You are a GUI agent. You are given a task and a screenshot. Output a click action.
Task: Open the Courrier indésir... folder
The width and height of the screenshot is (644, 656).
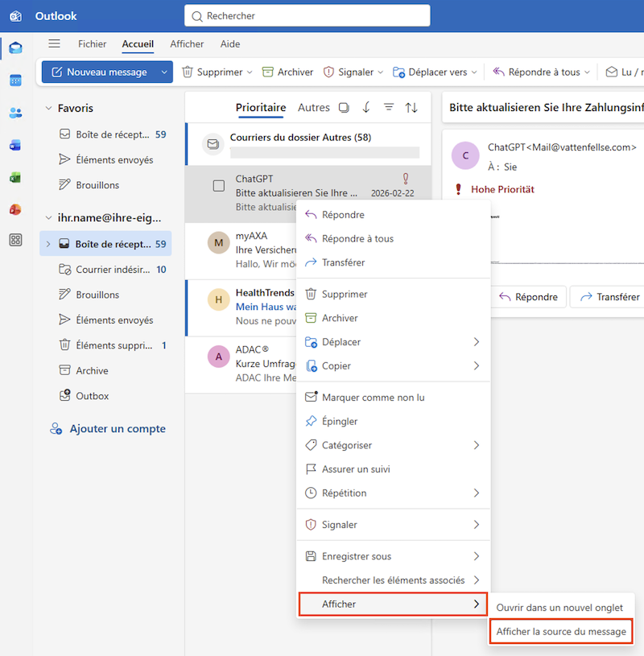(105, 270)
